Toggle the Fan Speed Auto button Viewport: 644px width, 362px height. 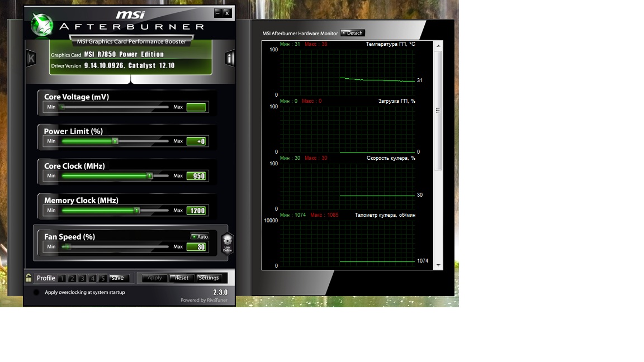[200, 236]
